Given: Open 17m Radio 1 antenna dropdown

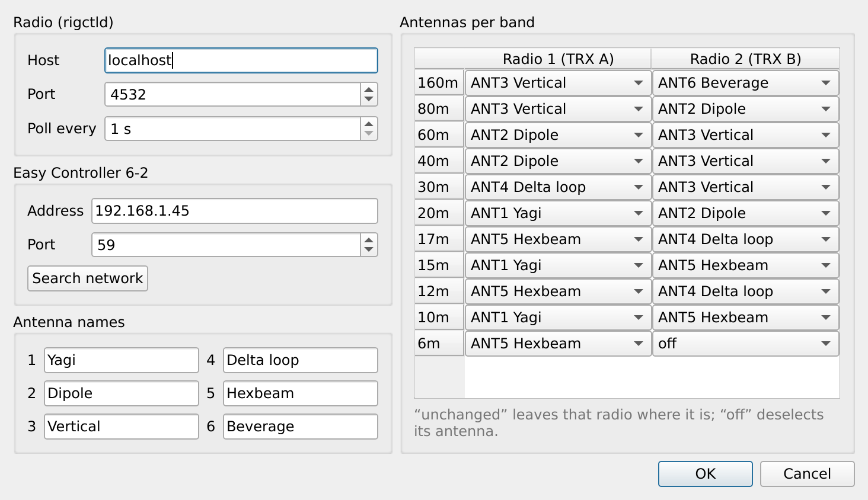Looking at the screenshot, I should [558, 239].
